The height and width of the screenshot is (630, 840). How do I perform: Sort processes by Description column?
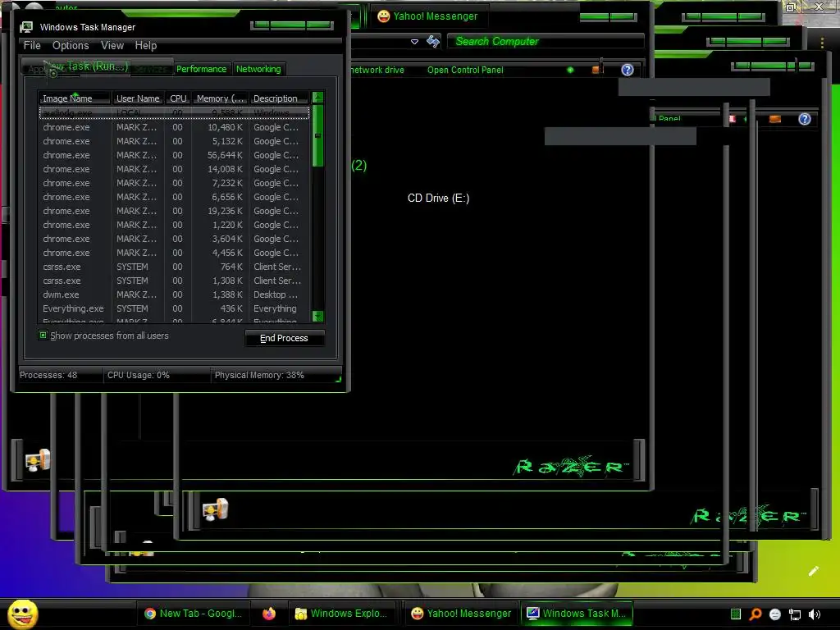[279, 98]
